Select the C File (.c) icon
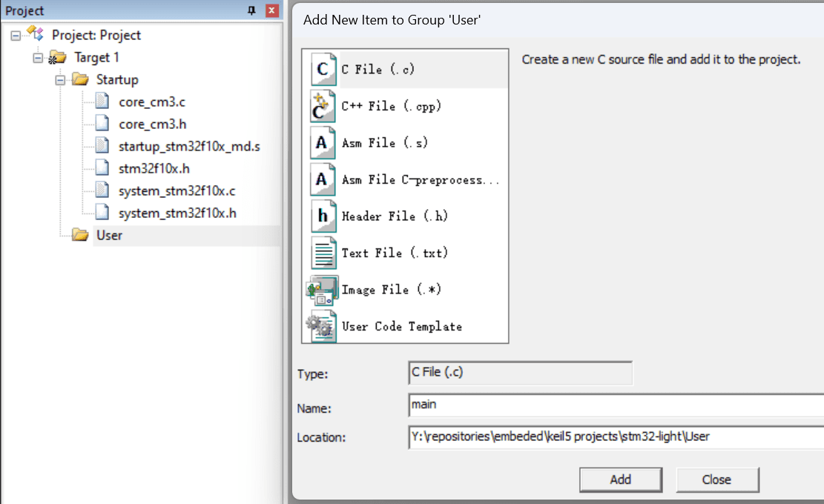The height and width of the screenshot is (504, 824). [x=323, y=69]
